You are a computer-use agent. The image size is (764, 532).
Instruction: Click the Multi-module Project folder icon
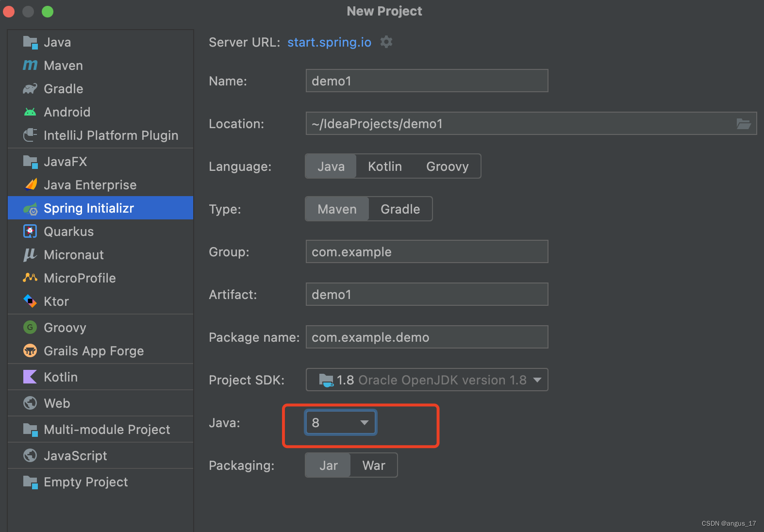click(30, 430)
